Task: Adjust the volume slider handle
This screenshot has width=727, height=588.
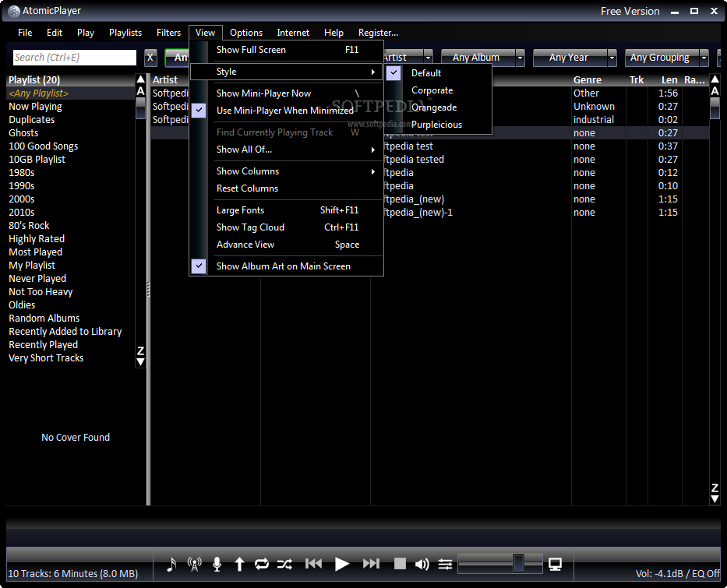Action: coord(518,564)
